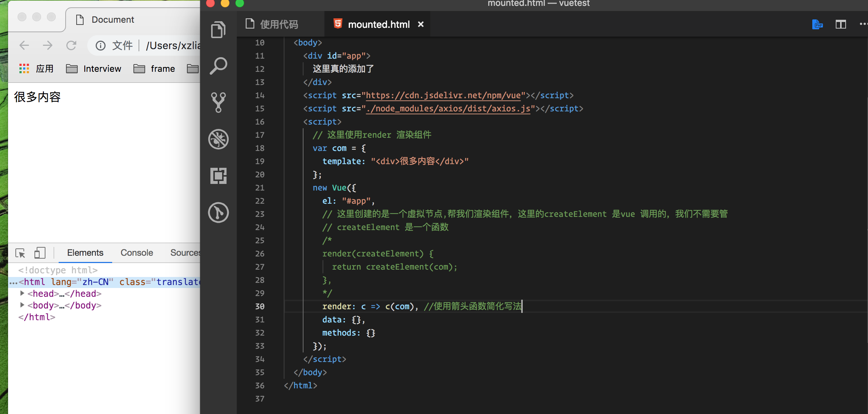This screenshot has width=868, height=414.
Task: Open the Search magnifier in activity bar
Action: 218,66
